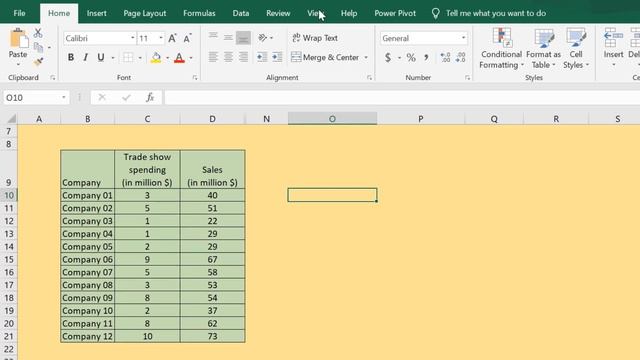Expand the Paste options arrow
The width and height of the screenshot is (640, 360).
[18, 65]
